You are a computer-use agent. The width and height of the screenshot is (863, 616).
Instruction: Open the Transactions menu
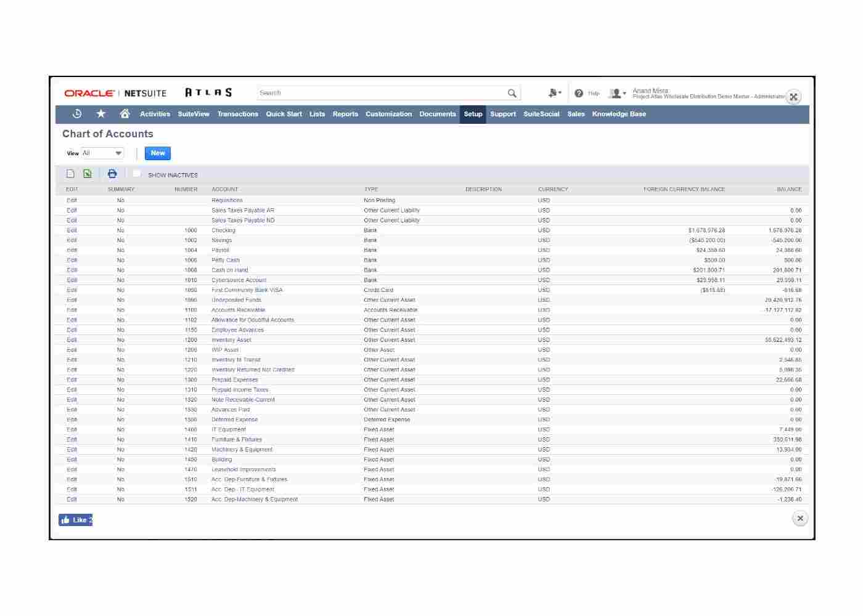point(237,114)
